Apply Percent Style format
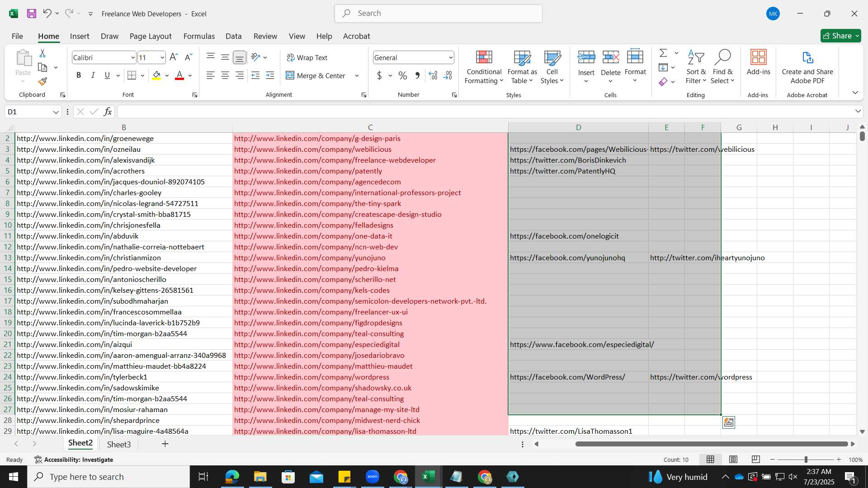Viewport: 868px width, 488px height. 403,75
